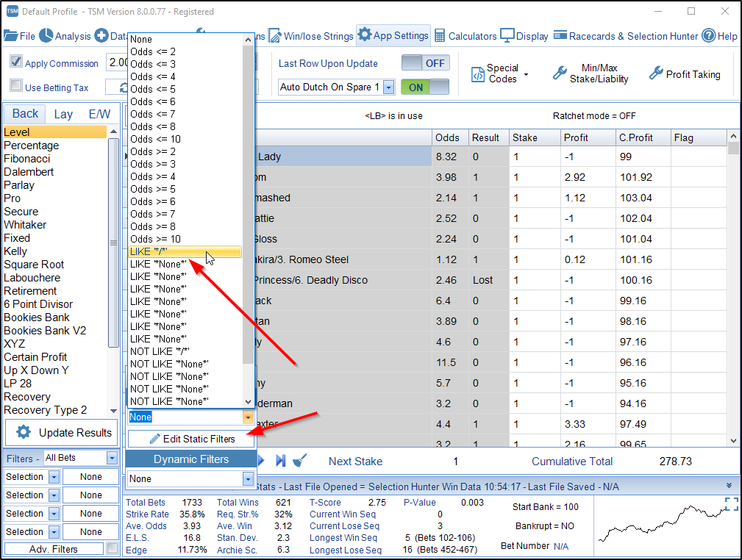Open the Special Codes tool

(478, 73)
